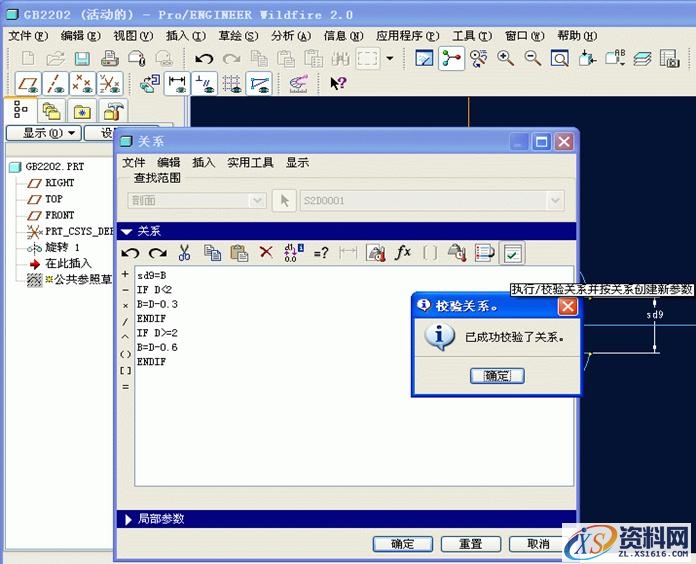
Task: Click undo arrow in relations toolbar
Action: (131, 253)
